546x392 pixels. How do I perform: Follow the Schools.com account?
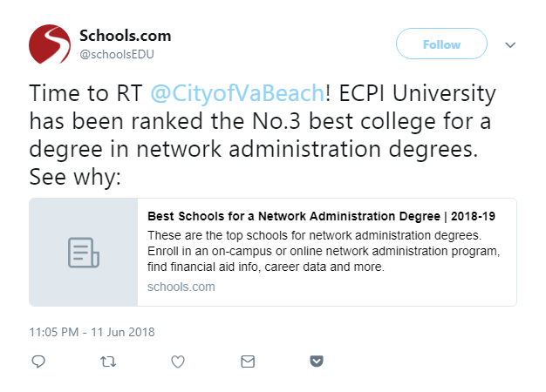[x=441, y=44]
